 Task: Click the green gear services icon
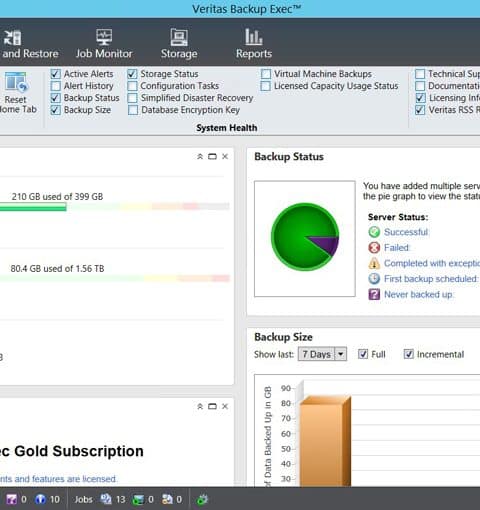(202, 499)
